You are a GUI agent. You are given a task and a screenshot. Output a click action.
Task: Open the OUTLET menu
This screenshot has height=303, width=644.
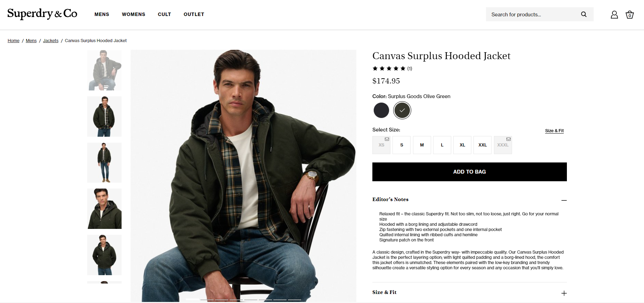click(x=194, y=14)
